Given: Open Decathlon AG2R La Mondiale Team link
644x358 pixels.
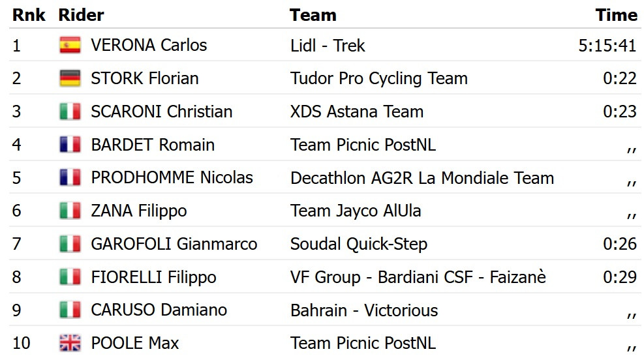Looking at the screenshot, I should click(x=422, y=178).
